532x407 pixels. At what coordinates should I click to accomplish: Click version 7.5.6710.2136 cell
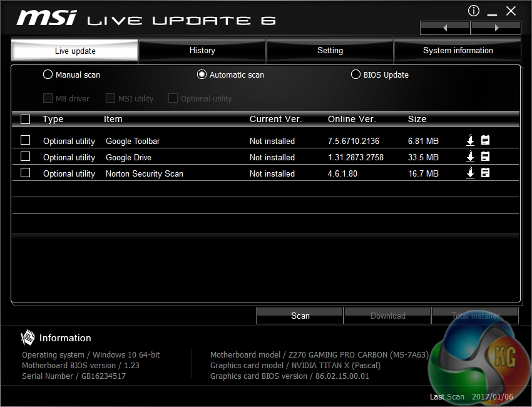point(354,141)
